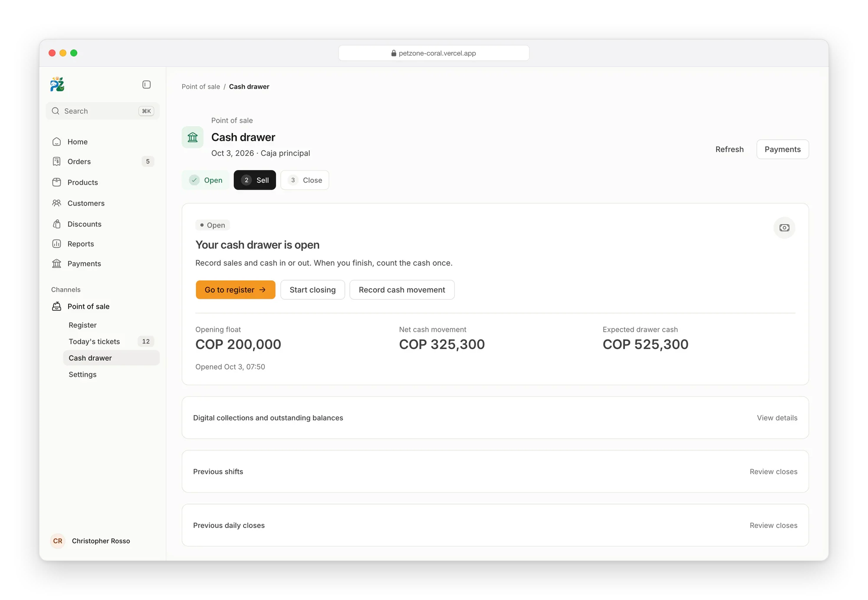Click the Products box icon

pos(56,182)
